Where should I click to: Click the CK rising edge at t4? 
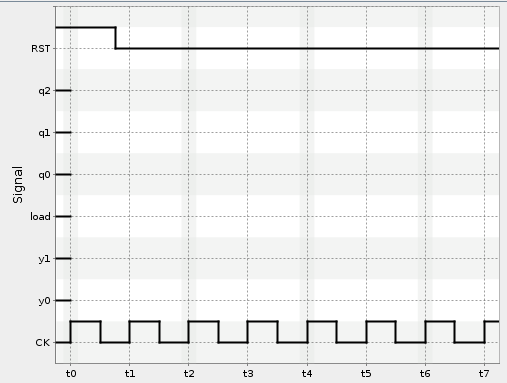click(x=307, y=332)
